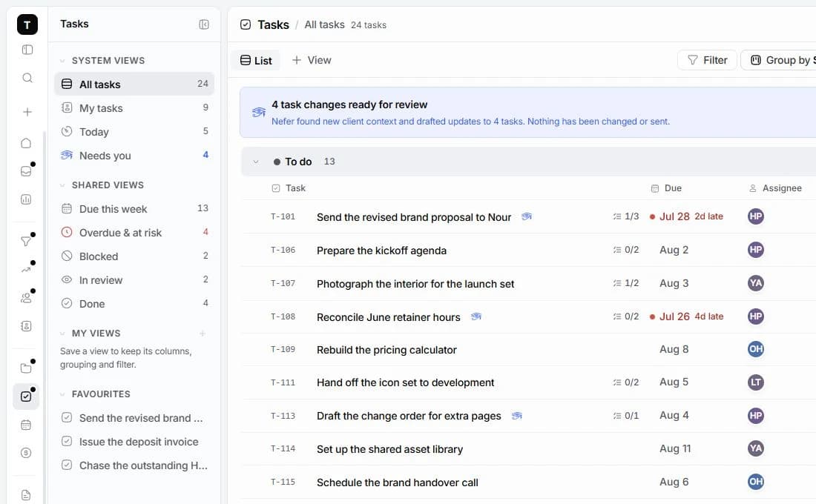816x504 pixels.
Task: Open the Done view
Action: click(x=134, y=304)
